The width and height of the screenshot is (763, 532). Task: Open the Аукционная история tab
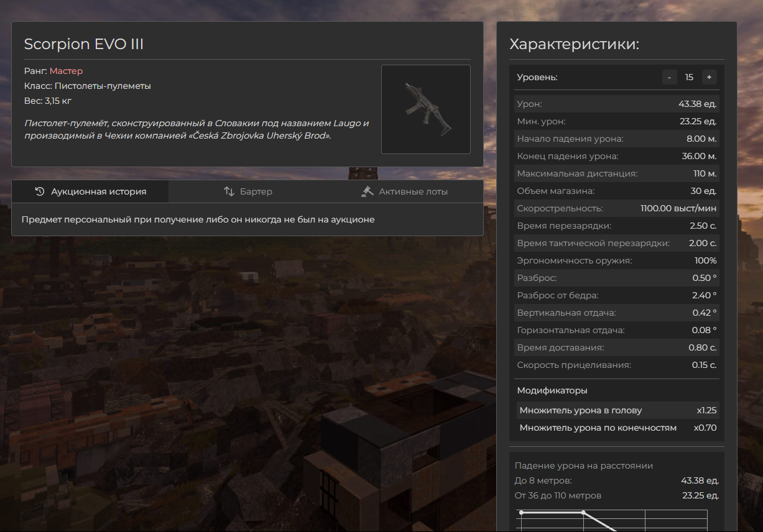point(90,191)
